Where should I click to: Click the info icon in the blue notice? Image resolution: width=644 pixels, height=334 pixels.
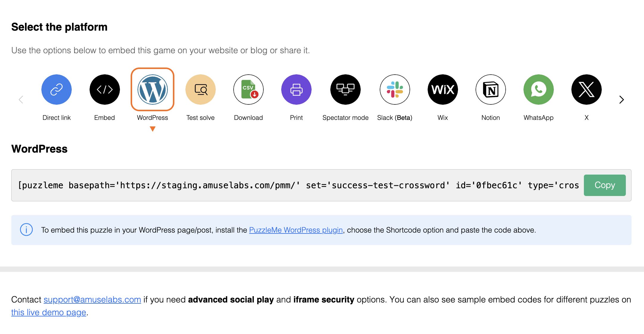click(26, 230)
